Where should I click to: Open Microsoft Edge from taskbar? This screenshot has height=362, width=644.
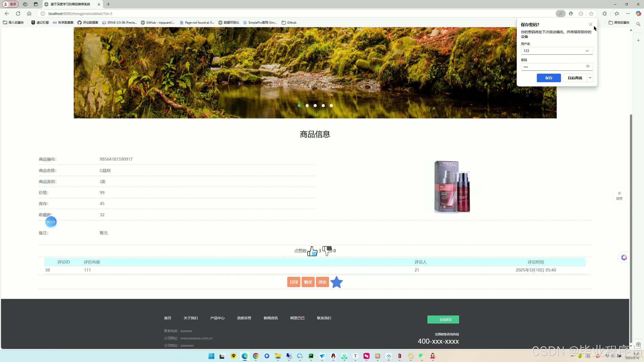click(245, 356)
